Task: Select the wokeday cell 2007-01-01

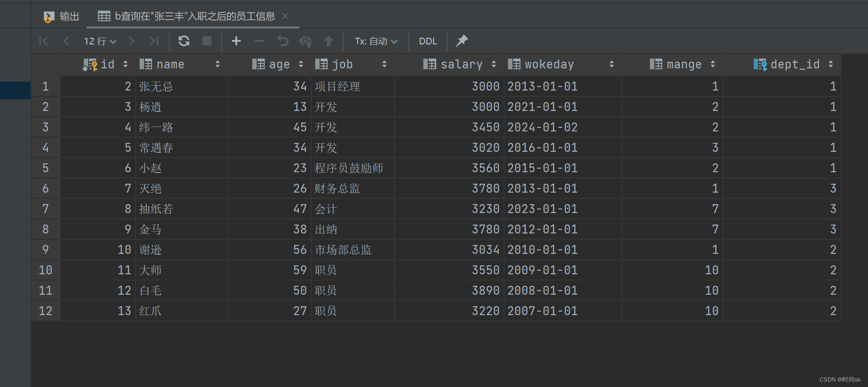Action: click(x=563, y=311)
